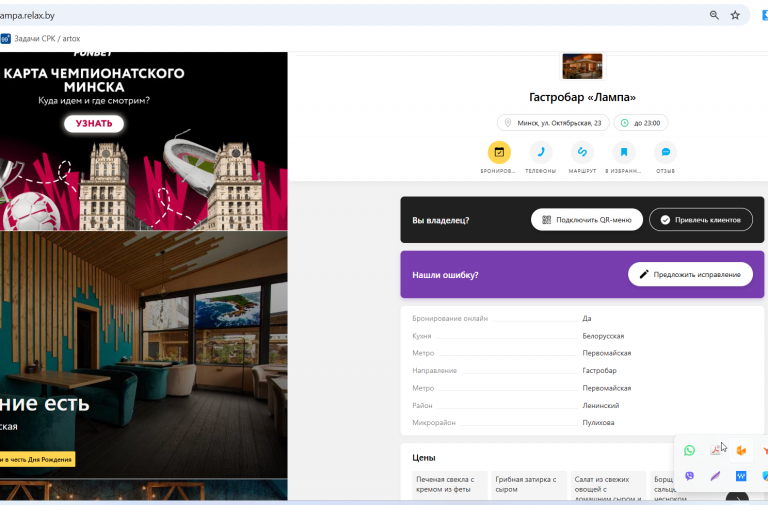Click the Цены section heading

[424, 457]
